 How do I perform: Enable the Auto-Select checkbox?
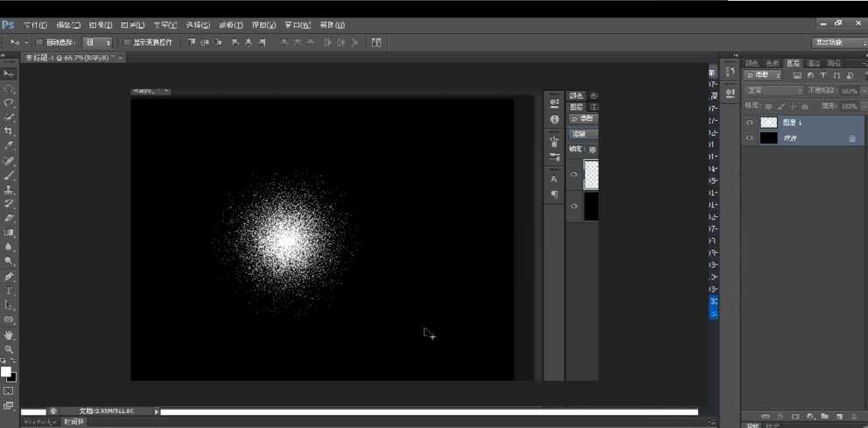[39, 42]
